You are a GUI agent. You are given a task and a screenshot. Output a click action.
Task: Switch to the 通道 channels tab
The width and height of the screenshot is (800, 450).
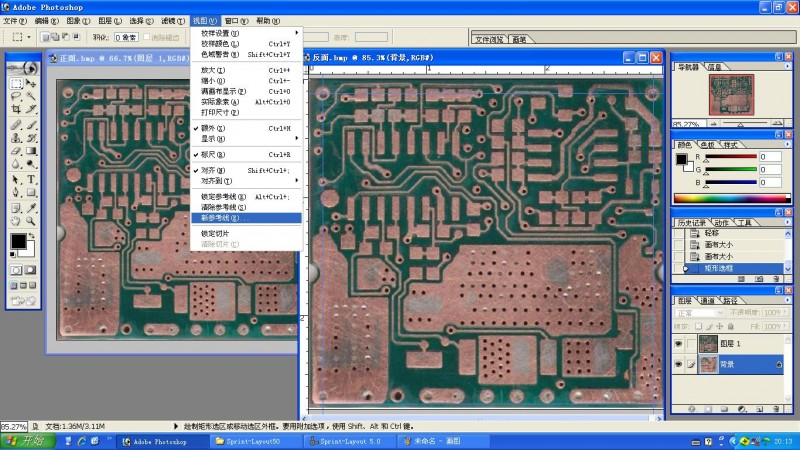707,300
